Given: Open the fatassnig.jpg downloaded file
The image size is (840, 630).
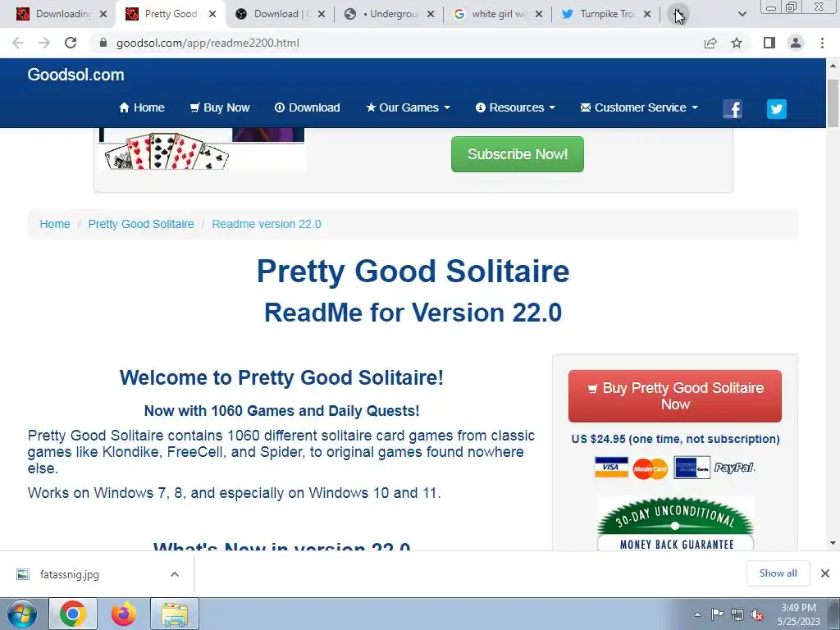Looking at the screenshot, I should click(70, 574).
